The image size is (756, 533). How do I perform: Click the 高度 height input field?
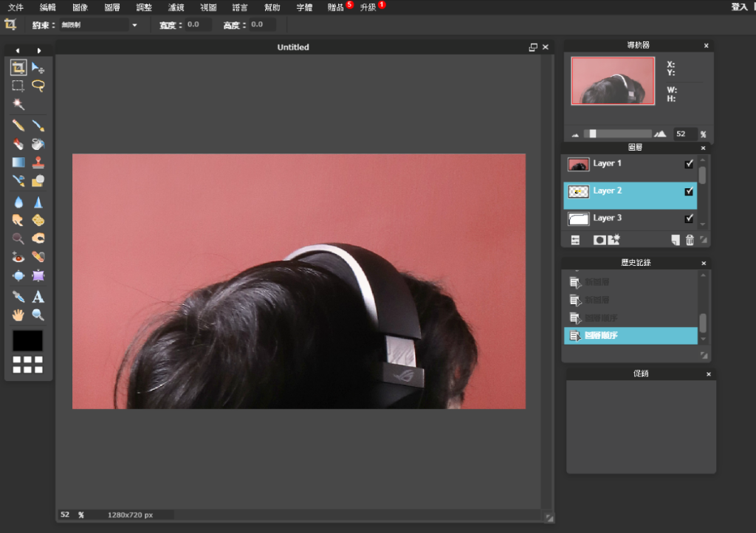262,24
